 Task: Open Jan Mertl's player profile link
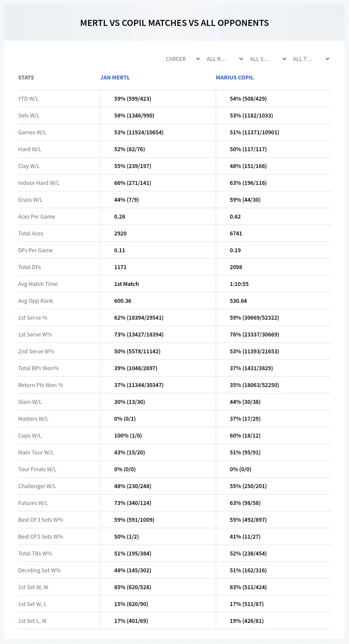point(115,78)
